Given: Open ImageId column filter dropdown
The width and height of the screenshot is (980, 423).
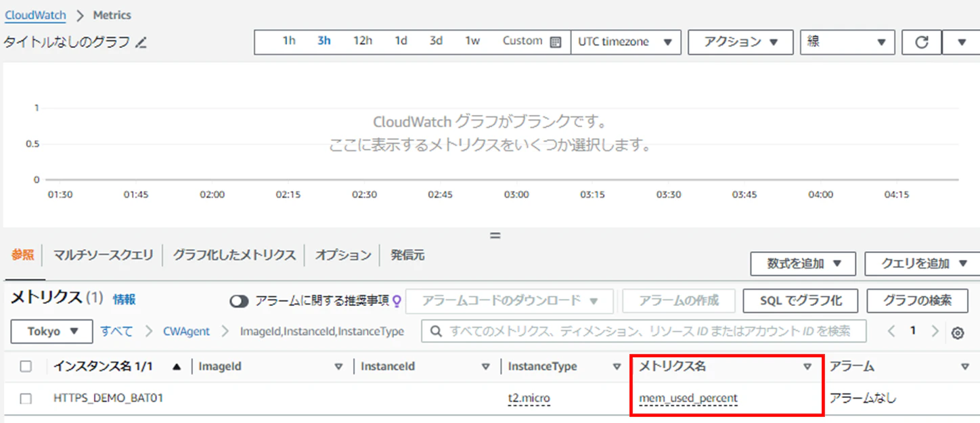Looking at the screenshot, I should (339, 367).
